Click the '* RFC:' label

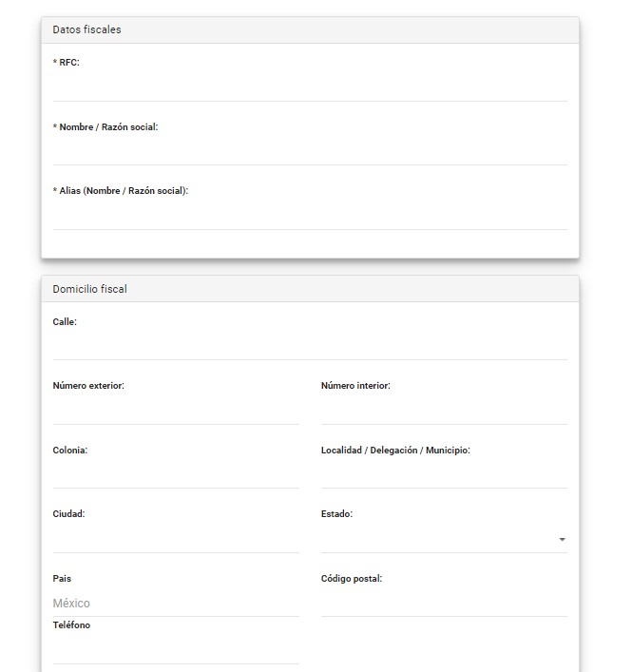66,63
